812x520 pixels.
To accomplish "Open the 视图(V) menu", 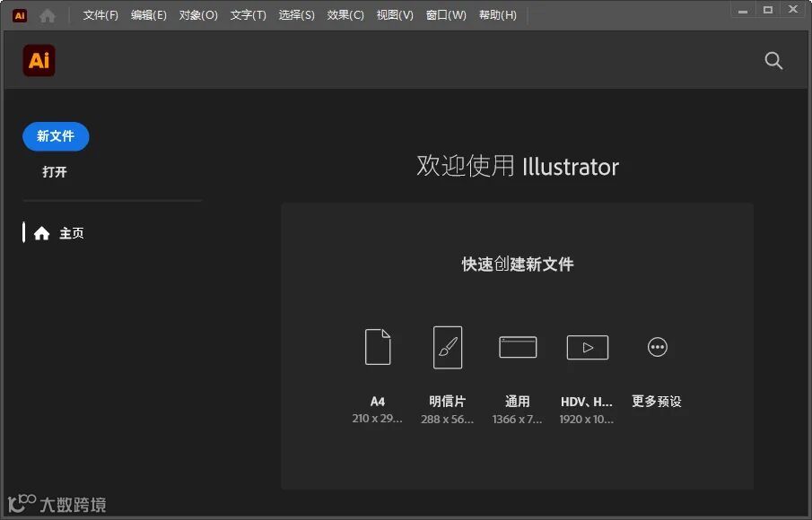I will [x=395, y=15].
